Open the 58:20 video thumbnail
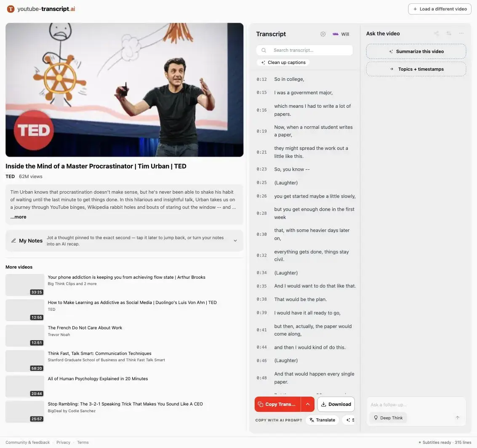The height and width of the screenshot is (448, 477). coord(25,361)
